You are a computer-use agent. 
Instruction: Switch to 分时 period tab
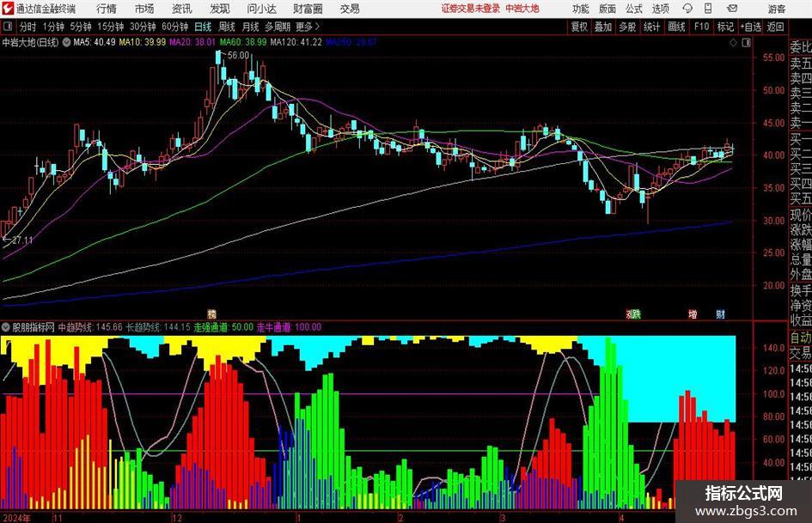click(x=27, y=27)
